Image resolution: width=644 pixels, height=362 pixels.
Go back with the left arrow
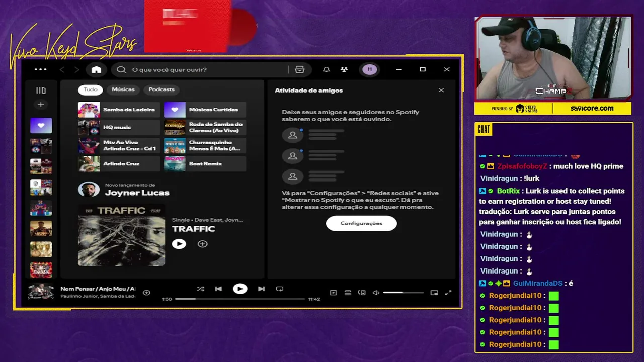62,70
